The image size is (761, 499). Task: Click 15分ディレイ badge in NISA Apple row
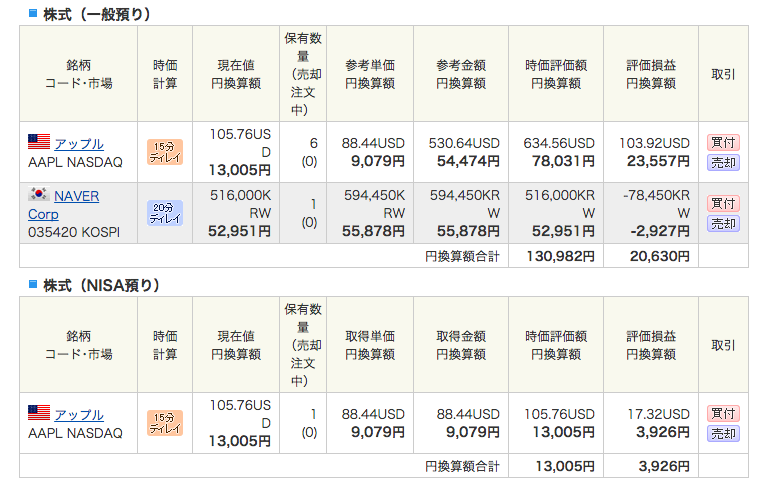[165, 423]
